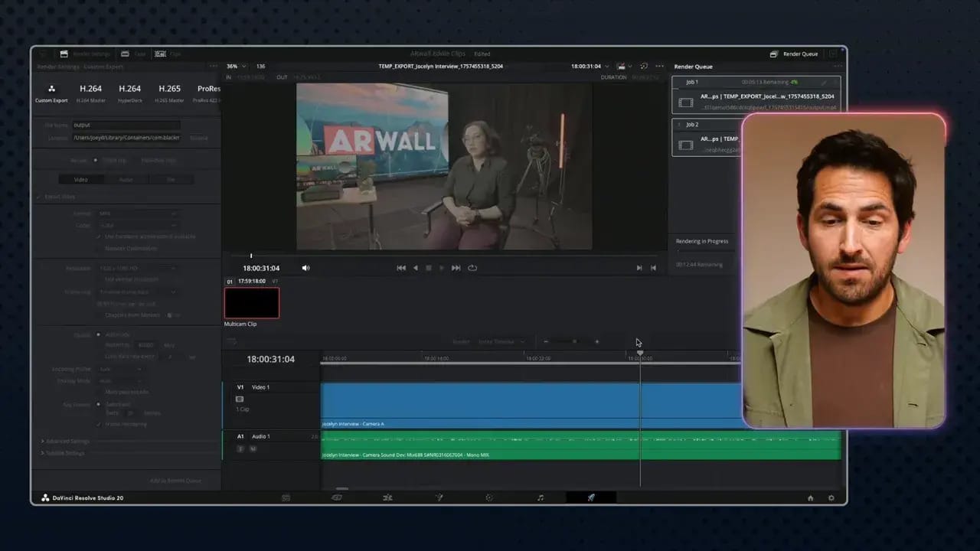
Task: Switch to the Audio settings tab
Action: 126,179
